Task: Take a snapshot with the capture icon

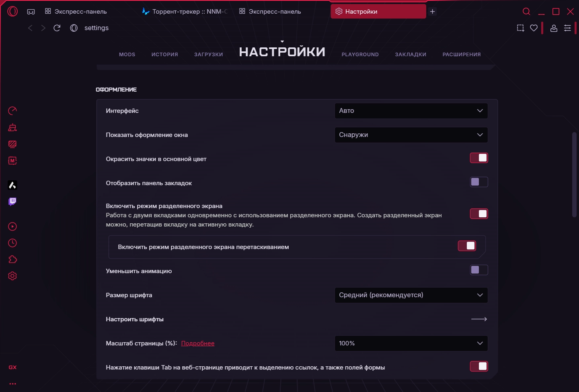Action: coord(520,28)
